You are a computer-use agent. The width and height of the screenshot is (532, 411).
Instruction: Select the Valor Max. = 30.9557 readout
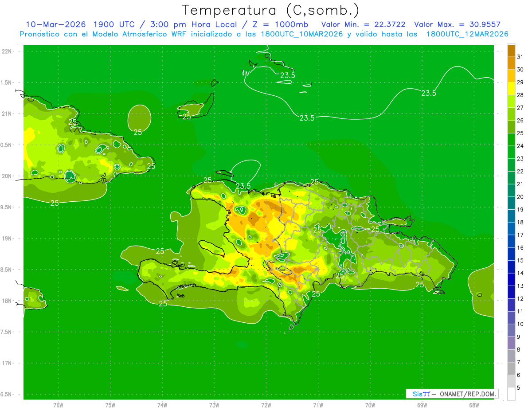457,24
